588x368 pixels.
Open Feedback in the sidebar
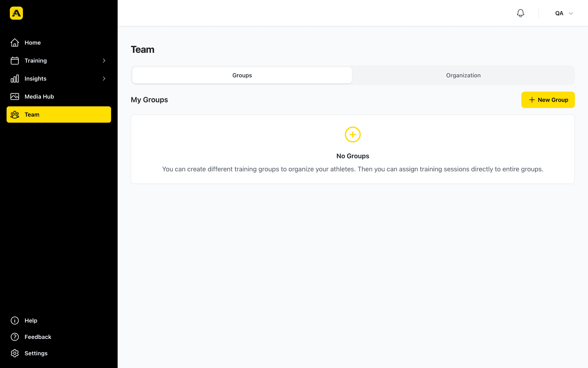click(59, 337)
